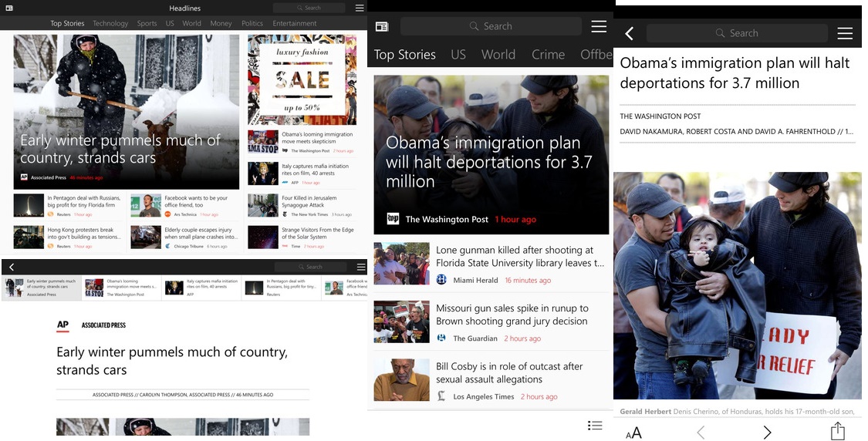Click search field in Headlines tablet view
Viewport: 868px width, 441px height.
[309, 8]
